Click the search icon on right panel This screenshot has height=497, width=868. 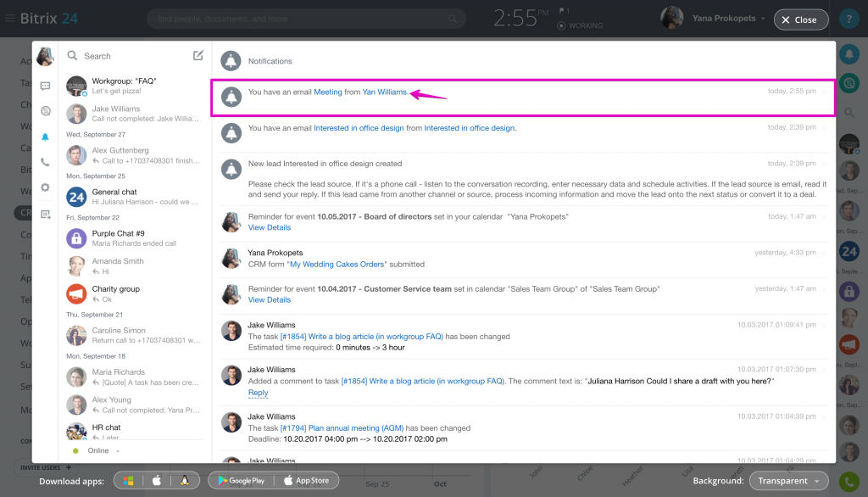[849, 113]
